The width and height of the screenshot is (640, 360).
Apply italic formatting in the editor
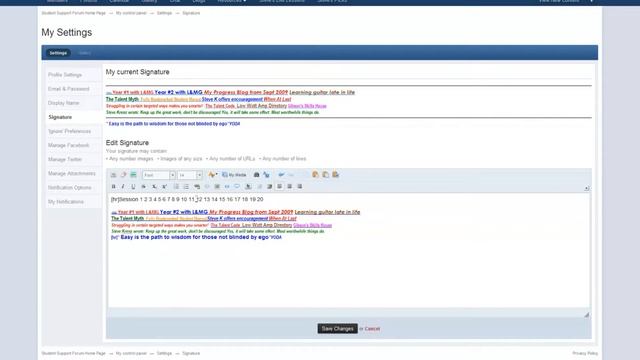click(123, 187)
